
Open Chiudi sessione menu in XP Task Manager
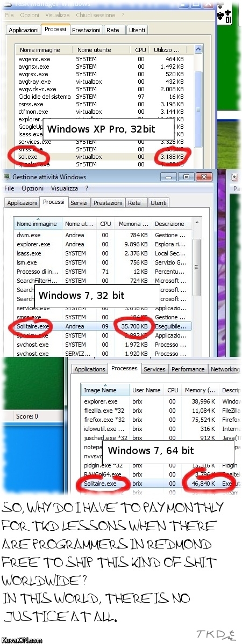pos(96,15)
